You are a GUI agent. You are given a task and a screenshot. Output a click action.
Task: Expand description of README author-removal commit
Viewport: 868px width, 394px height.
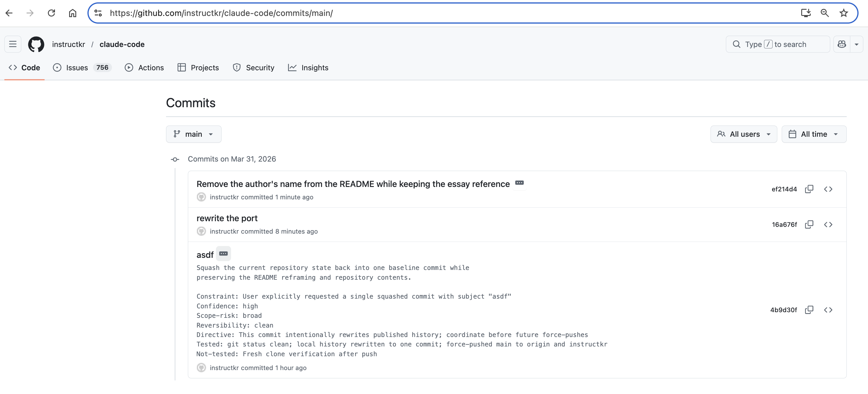coord(519,183)
